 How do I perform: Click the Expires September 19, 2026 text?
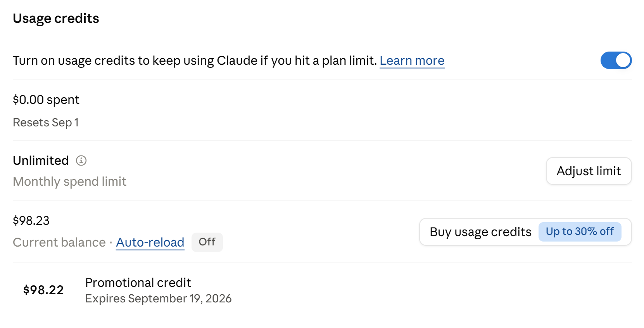tap(158, 299)
